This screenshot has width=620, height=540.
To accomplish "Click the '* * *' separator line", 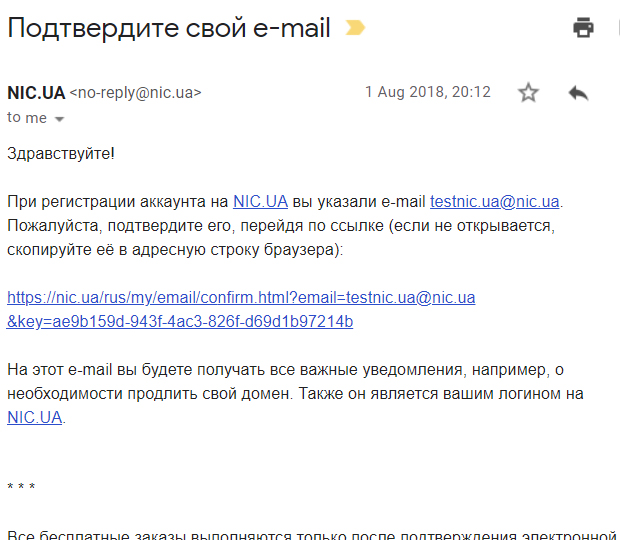I will coord(21,486).
